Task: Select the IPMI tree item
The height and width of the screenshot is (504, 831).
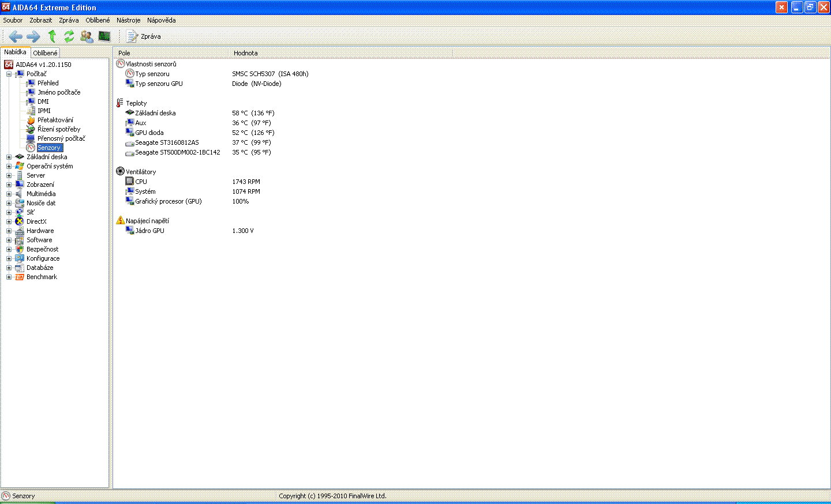Action: (44, 111)
